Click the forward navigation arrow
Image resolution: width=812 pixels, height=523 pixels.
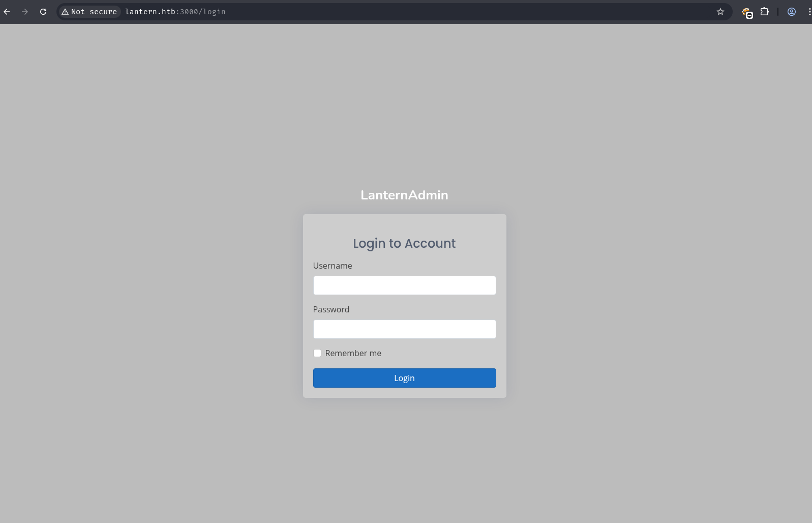25,12
